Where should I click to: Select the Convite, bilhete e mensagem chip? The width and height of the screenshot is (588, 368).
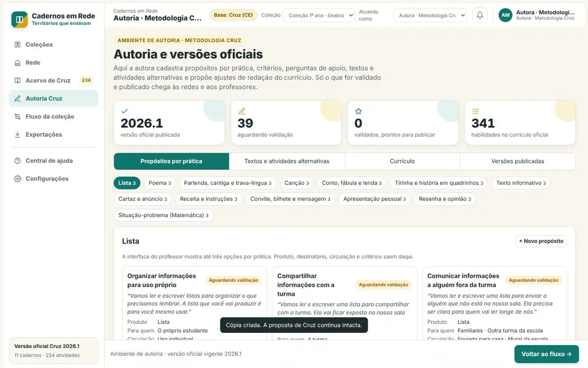click(290, 199)
